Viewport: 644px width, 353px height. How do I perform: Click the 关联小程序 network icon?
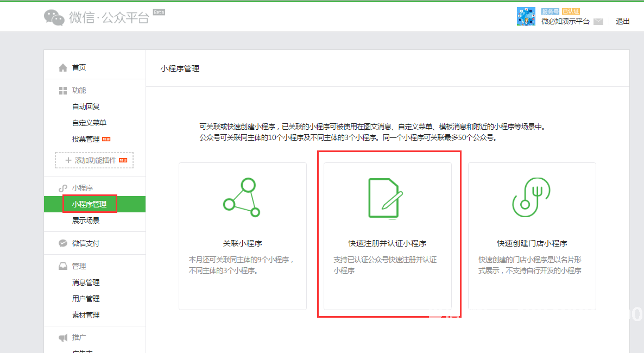pyautogui.click(x=242, y=198)
